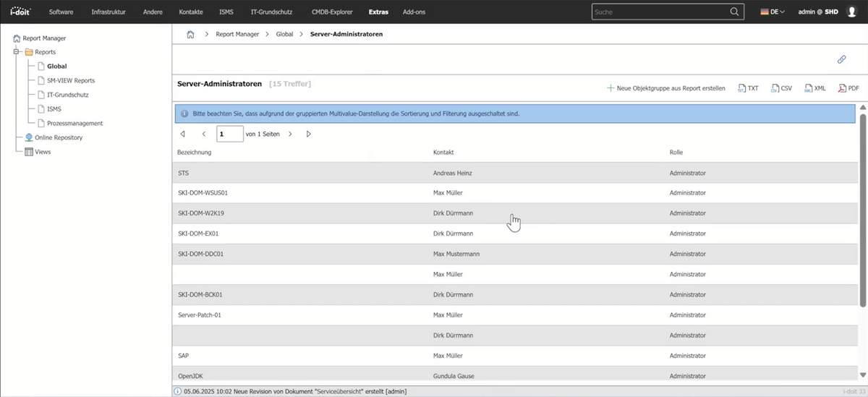Collapse the Reports tree folder
The height and width of the screenshot is (397, 868).
click(16, 52)
